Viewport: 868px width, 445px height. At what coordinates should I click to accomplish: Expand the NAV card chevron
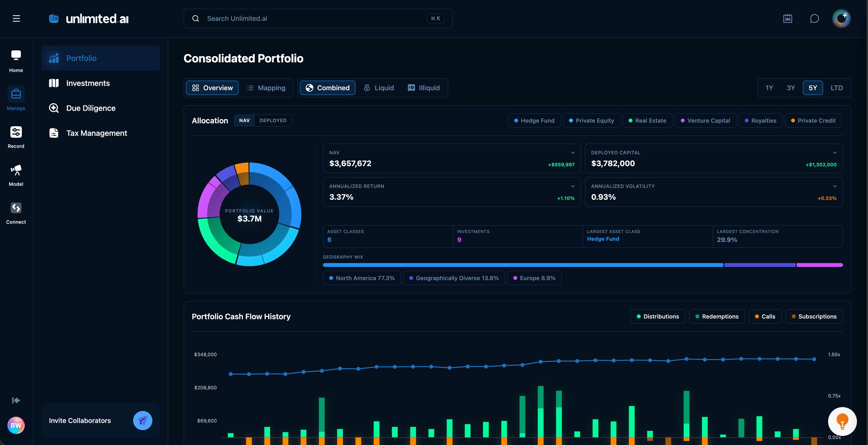tap(573, 153)
